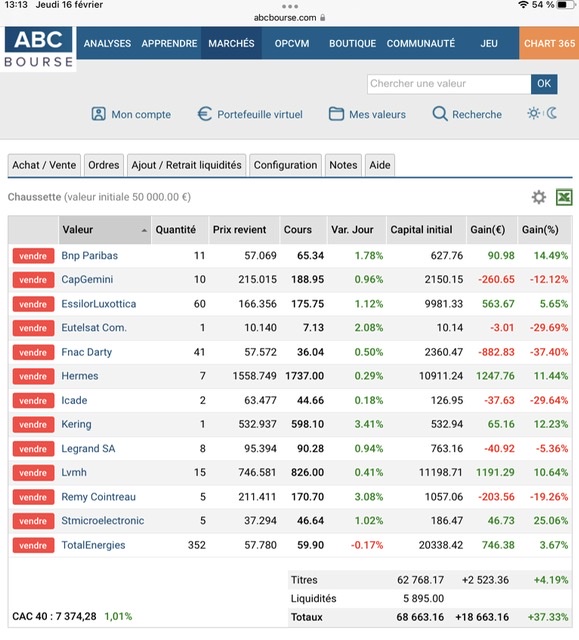
Task: Switch to dark theme moon icon
Action: [552, 113]
